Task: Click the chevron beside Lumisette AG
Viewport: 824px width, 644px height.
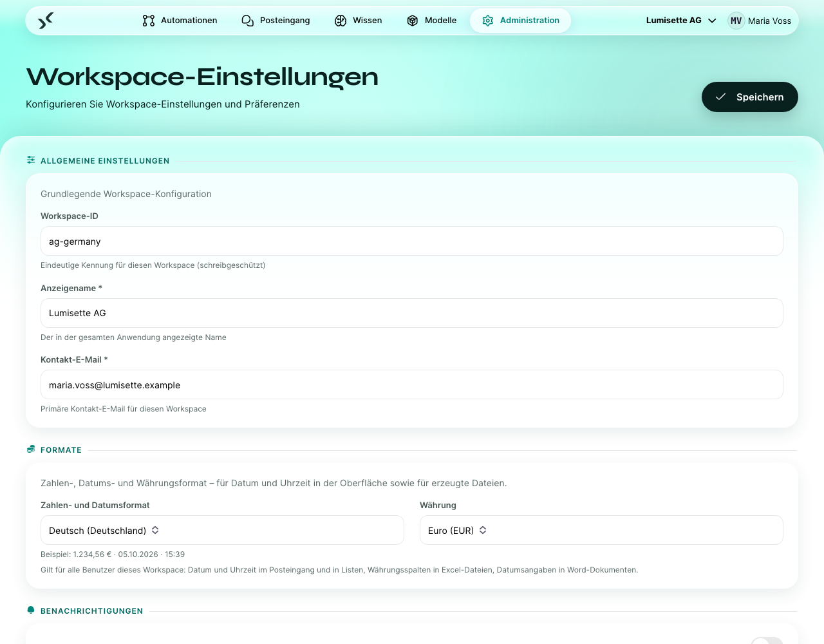Action: coord(712,21)
